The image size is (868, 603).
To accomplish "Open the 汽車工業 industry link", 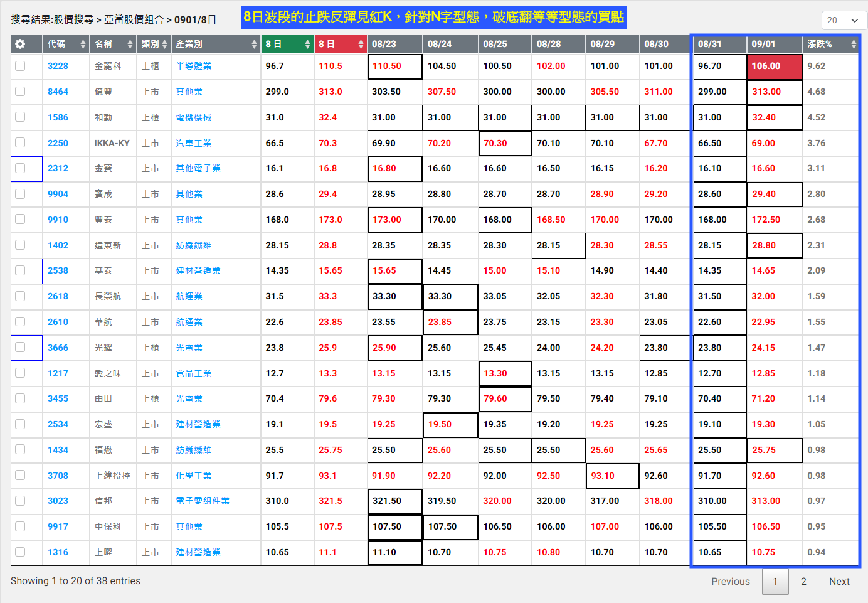I will 194,143.
